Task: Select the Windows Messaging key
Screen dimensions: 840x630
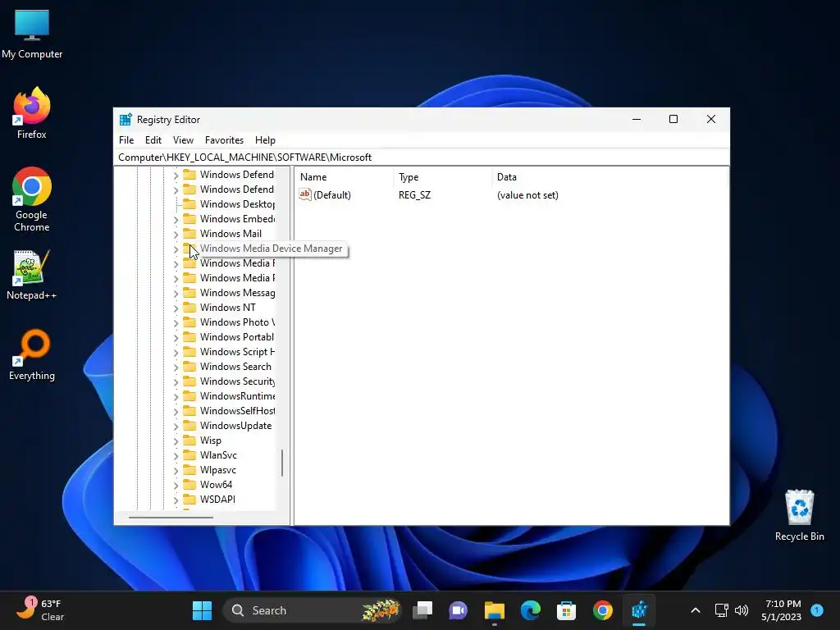Action: pyautogui.click(x=237, y=293)
